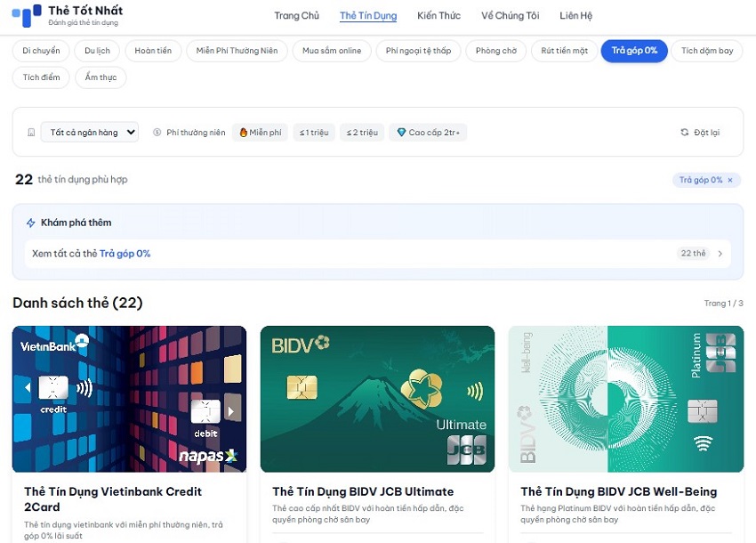Click the coin icon beside Phí thường niên
Screen dimensions: 756x543
pos(157,133)
